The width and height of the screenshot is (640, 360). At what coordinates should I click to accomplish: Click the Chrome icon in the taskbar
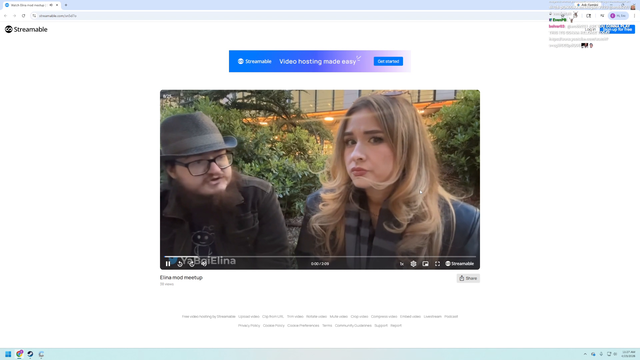19,354
